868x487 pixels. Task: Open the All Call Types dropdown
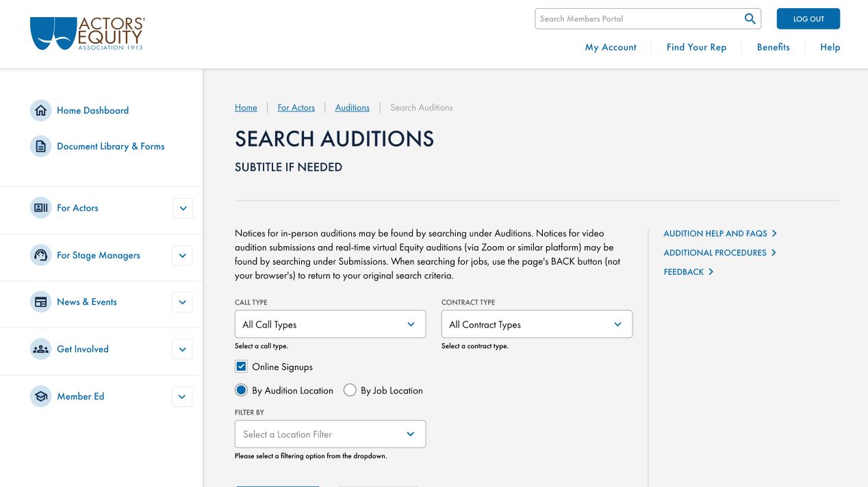pyautogui.click(x=330, y=324)
